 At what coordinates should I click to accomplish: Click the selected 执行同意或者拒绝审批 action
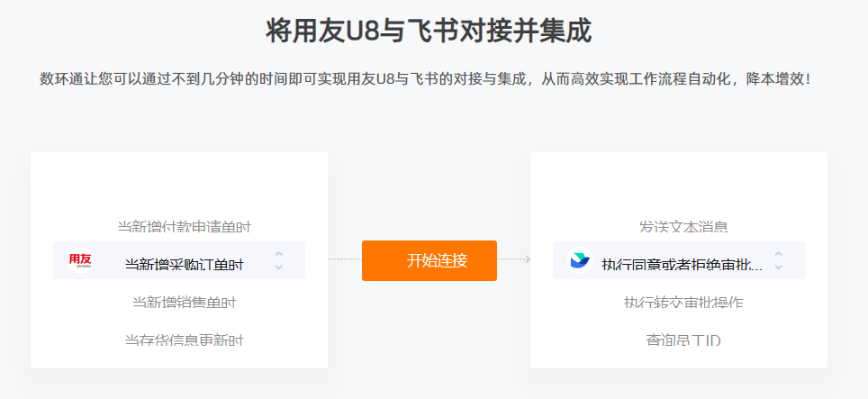(682, 264)
